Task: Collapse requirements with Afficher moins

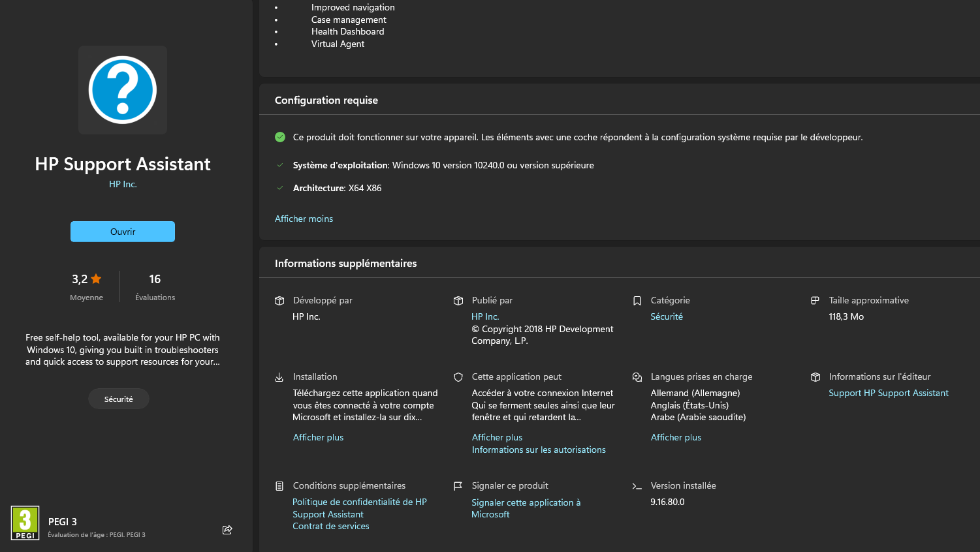Action: tap(304, 219)
